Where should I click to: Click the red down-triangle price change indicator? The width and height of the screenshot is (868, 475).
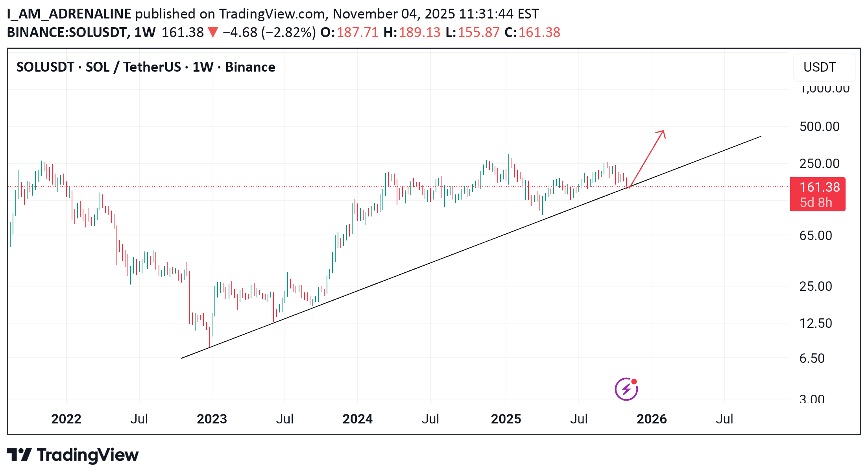point(212,32)
